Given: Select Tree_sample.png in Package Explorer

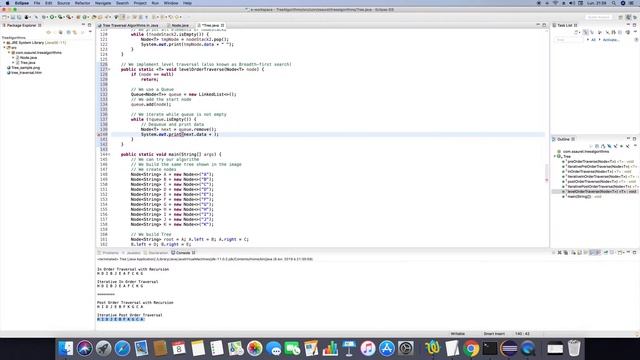Looking at the screenshot, I should [x=25, y=68].
